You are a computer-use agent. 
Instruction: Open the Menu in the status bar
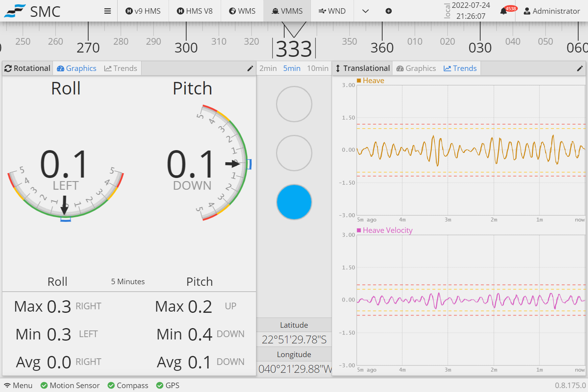pos(18,385)
